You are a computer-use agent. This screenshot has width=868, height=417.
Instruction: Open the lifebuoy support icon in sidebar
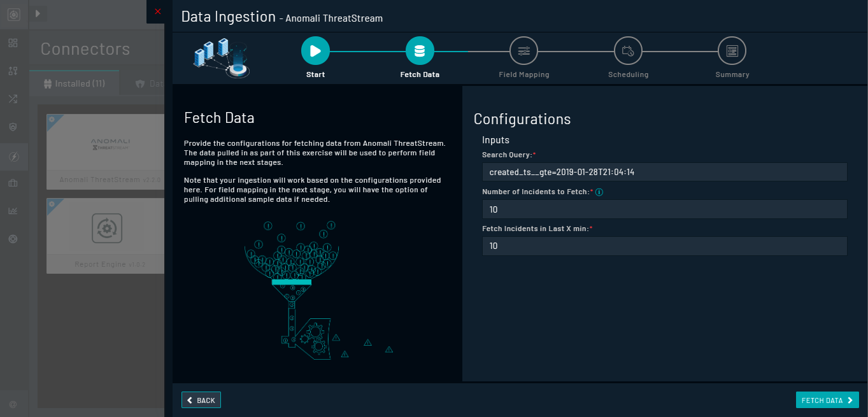pos(13,239)
